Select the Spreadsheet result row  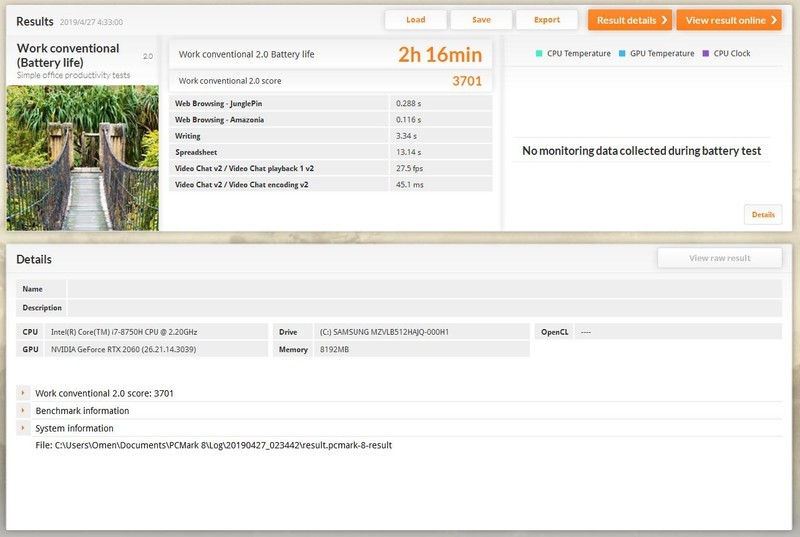click(331, 152)
